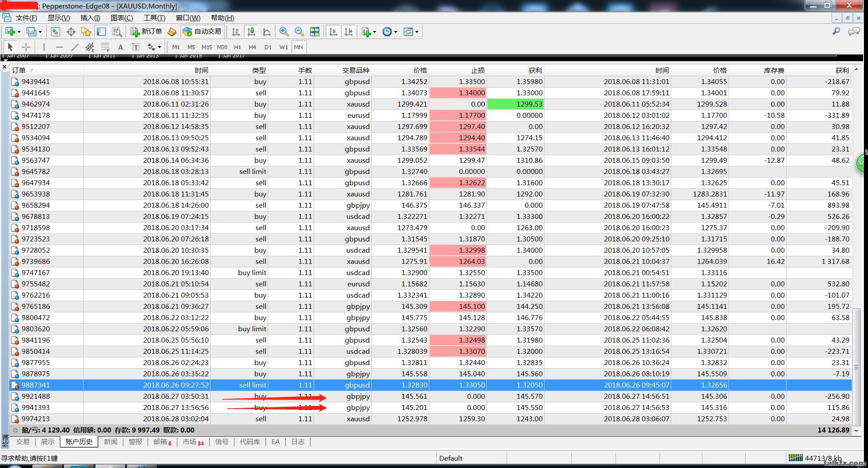
Task: Open the search magnifier icon
Action: pos(836,31)
